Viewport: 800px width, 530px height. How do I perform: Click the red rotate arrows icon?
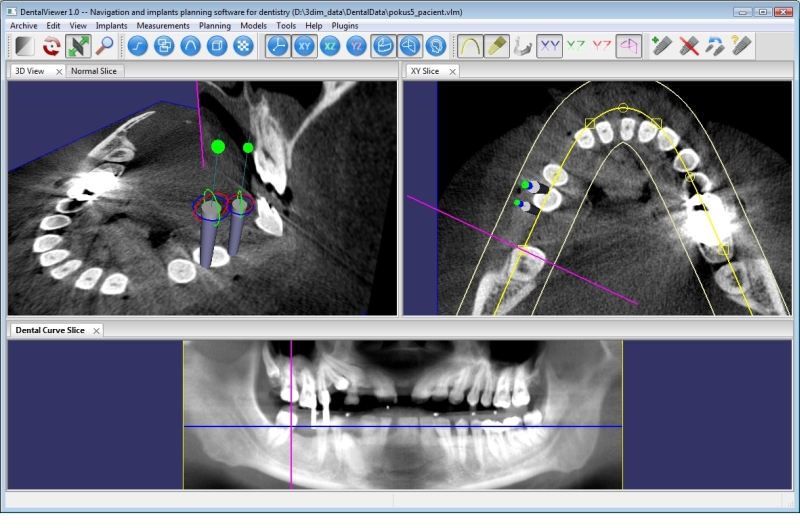click(52, 46)
